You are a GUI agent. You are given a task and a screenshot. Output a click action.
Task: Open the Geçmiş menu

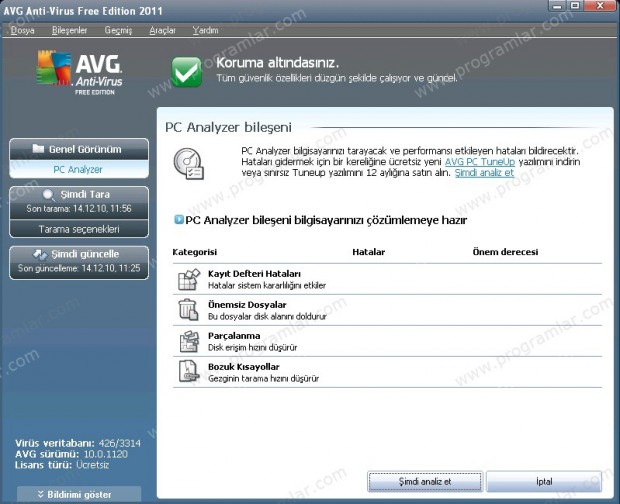(x=118, y=30)
